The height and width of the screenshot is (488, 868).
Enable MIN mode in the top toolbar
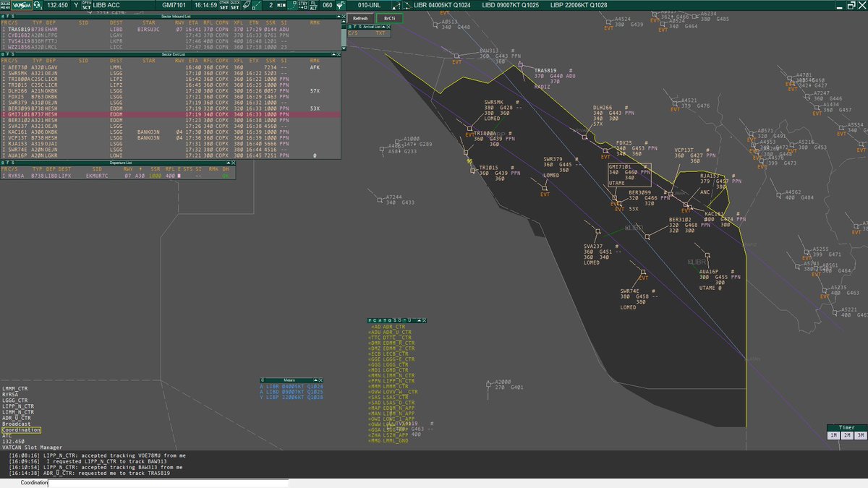pos(281,5)
